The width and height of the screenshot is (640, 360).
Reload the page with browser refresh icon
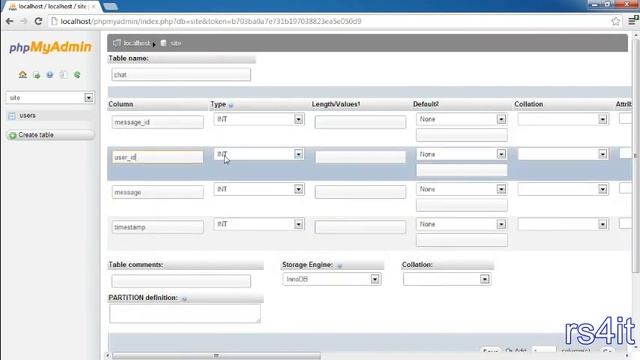38,21
